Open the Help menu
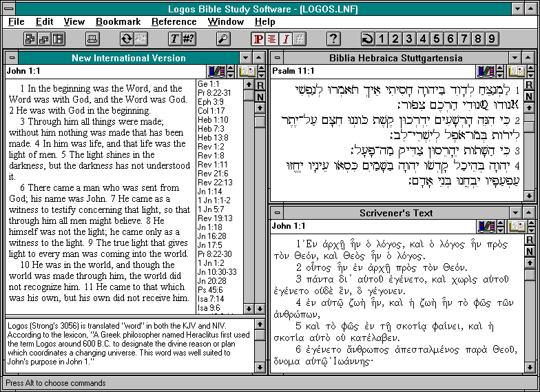The width and height of the screenshot is (540, 392). tap(264, 22)
